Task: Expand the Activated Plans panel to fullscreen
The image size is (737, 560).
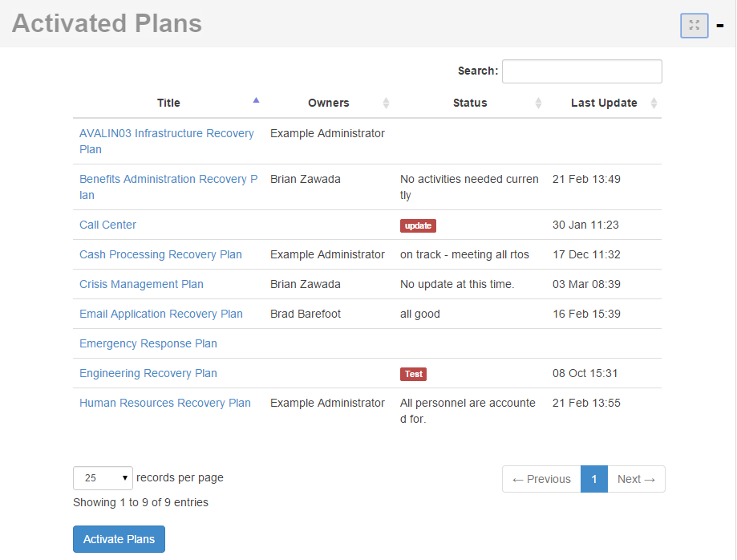Action: pyautogui.click(x=694, y=25)
